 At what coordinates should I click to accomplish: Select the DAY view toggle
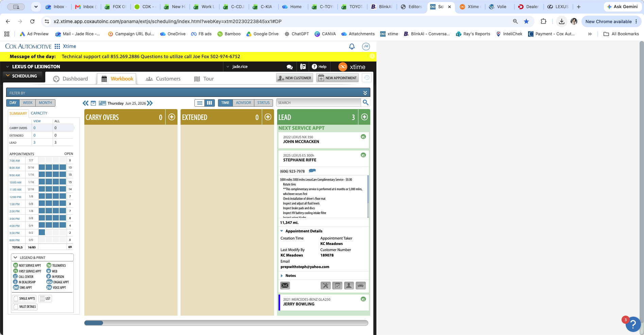pyautogui.click(x=13, y=103)
